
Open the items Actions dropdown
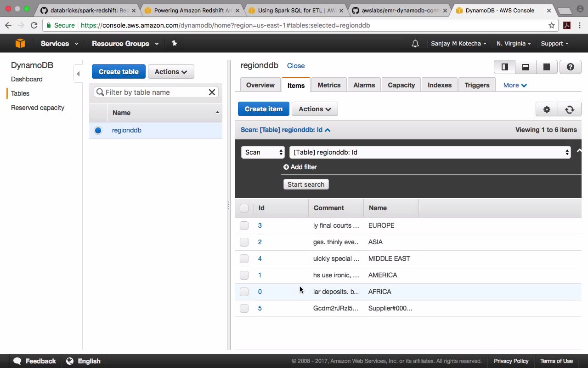point(315,109)
